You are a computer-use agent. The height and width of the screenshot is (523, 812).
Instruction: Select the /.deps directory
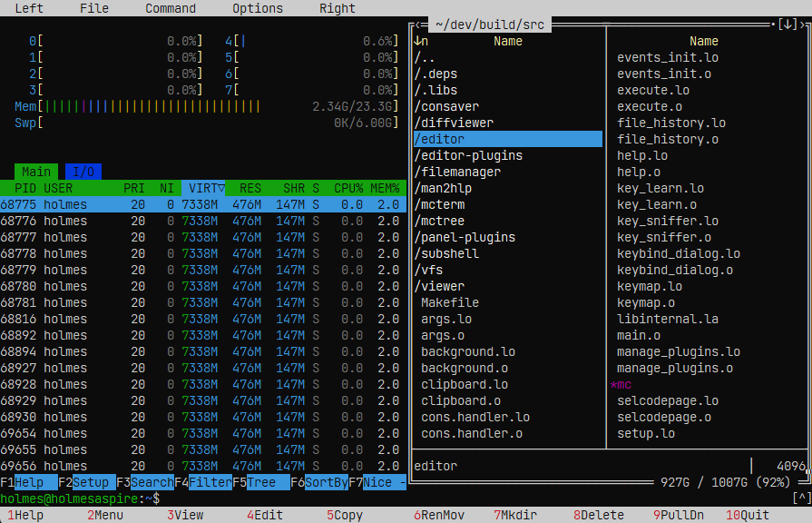pos(507,74)
